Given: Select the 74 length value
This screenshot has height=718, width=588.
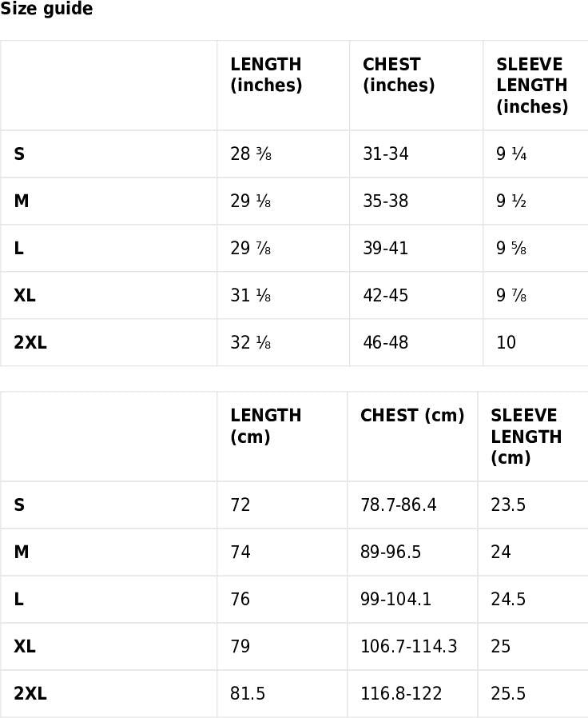Looking at the screenshot, I should pos(240,552).
